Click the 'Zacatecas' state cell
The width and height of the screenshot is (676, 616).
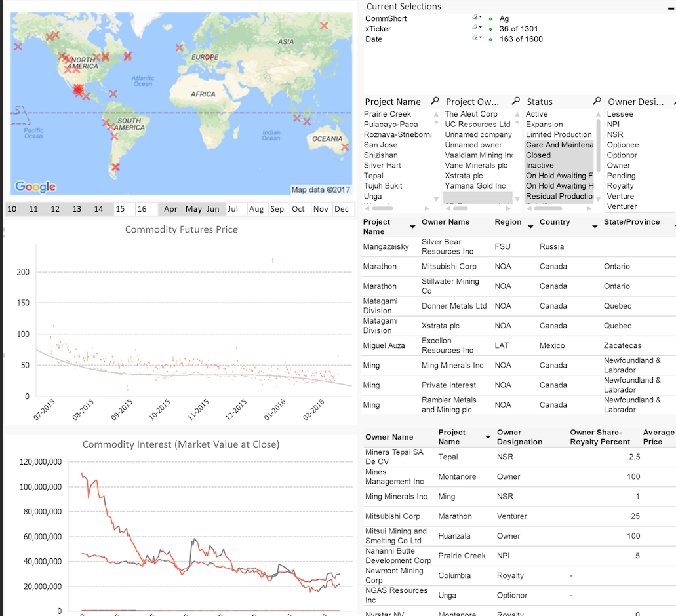pos(622,345)
